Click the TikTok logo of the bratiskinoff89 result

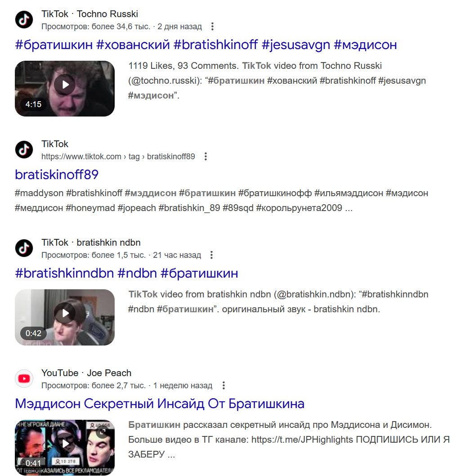tap(24, 150)
